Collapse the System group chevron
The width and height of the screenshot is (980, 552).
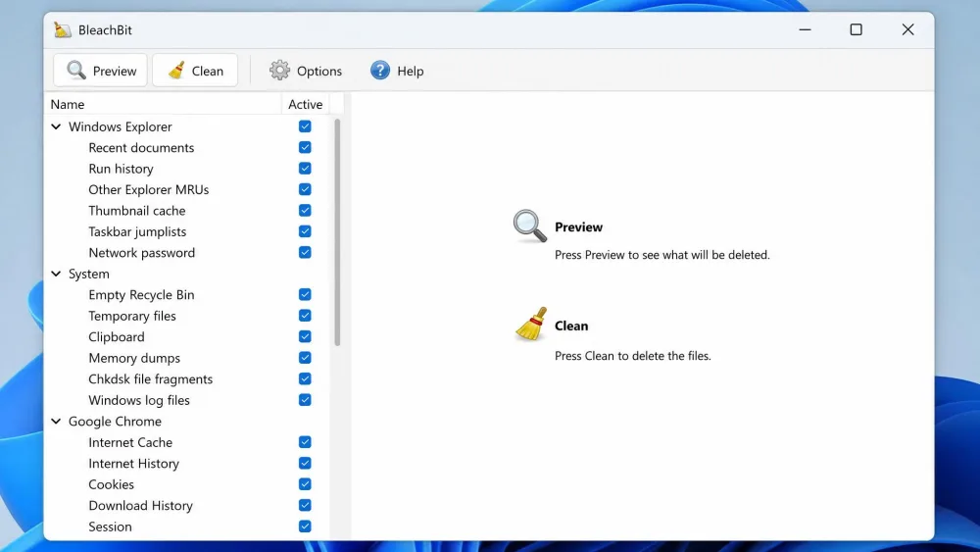tap(56, 274)
